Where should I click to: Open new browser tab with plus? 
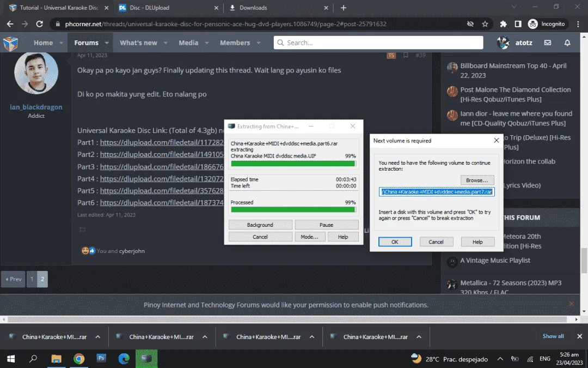tap(344, 8)
